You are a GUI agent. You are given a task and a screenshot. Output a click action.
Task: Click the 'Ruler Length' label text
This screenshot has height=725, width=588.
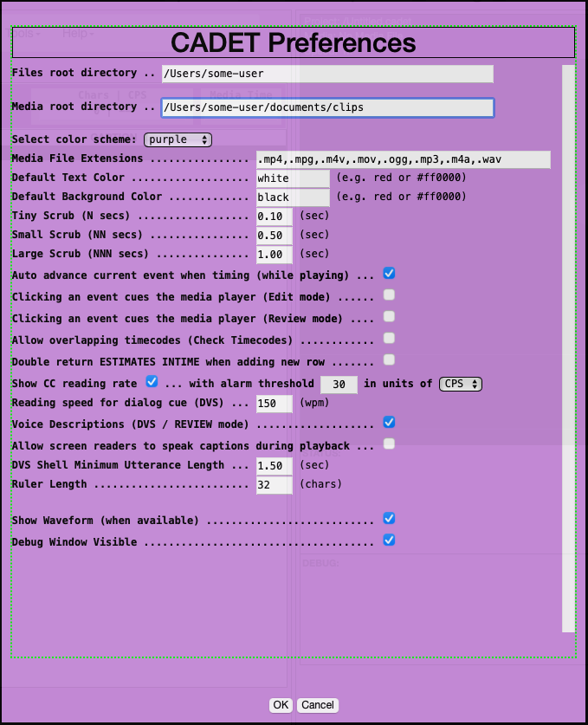click(x=49, y=484)
